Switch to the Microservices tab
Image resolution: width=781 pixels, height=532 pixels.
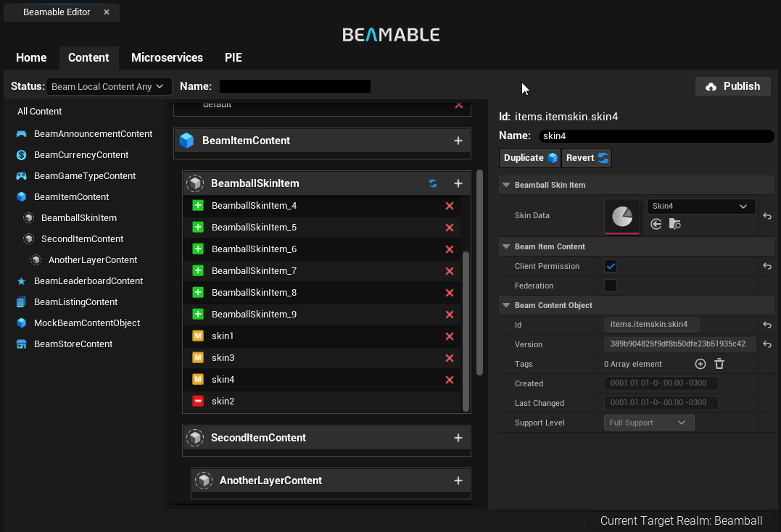[167, 57]
